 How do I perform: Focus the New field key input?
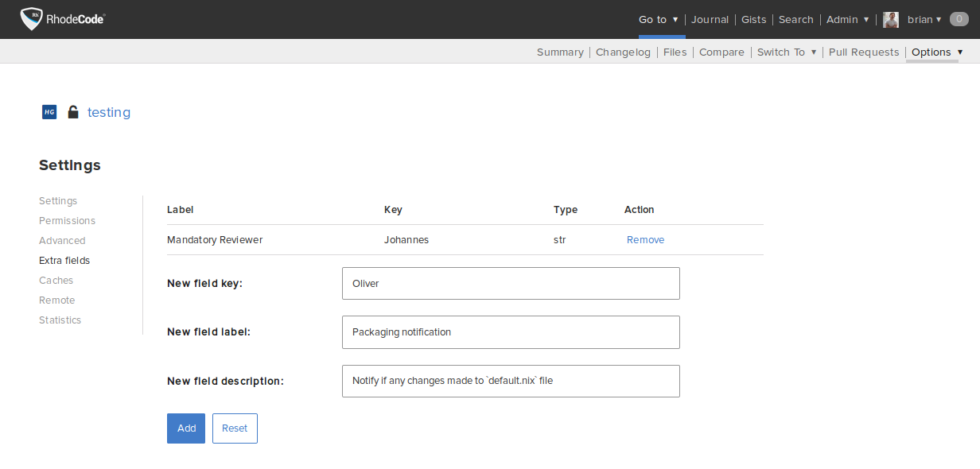pos(511,284)
